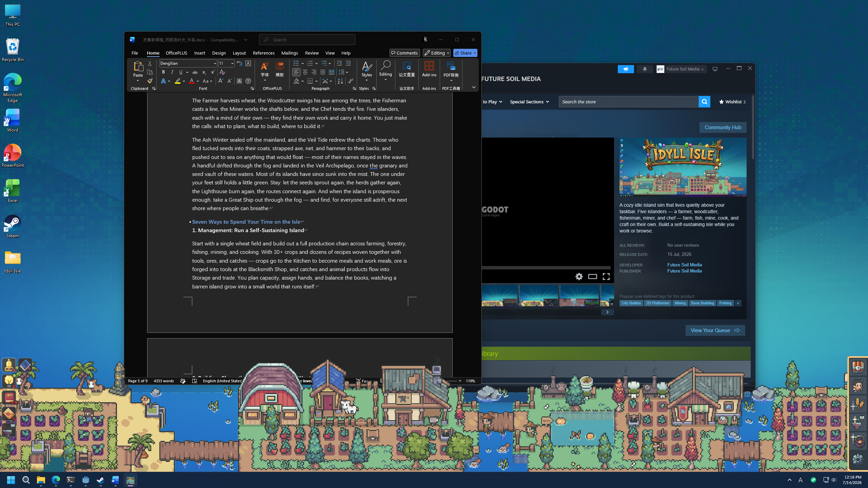Align text left
The image size is (868, 488).
click(296, 72)
